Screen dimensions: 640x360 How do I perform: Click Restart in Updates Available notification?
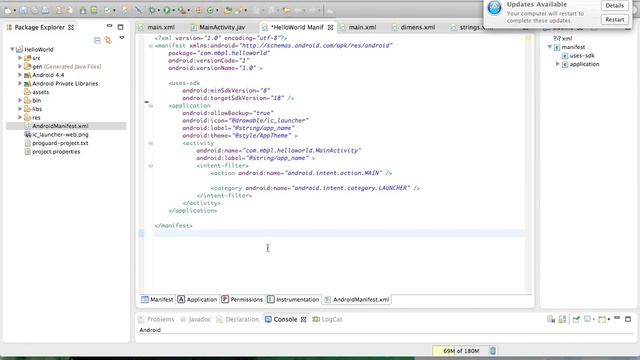click(x=614, y=20)
